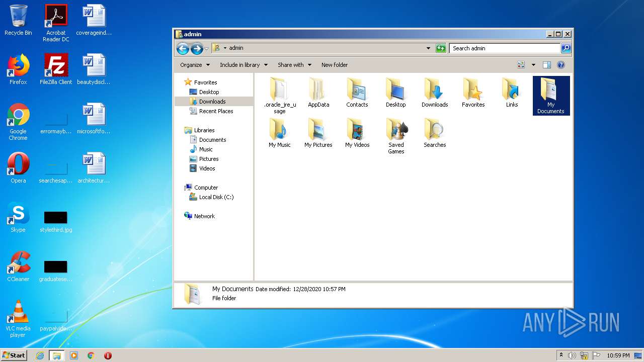This screenshot has height=362, width=644.
Task: Select the .oracle_jre_usage folder
Action: [x=280, y=96]
